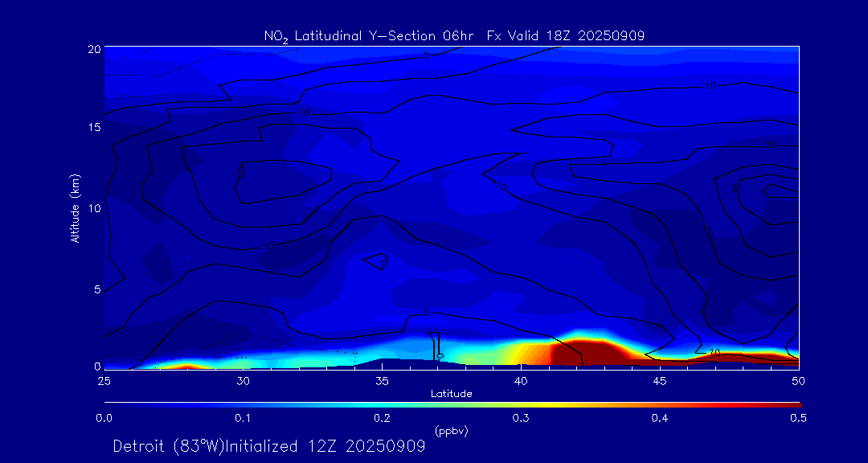Click the (ppbv) units label below the colorbar
Screen dimensions: 868x463
coord(451,431)
